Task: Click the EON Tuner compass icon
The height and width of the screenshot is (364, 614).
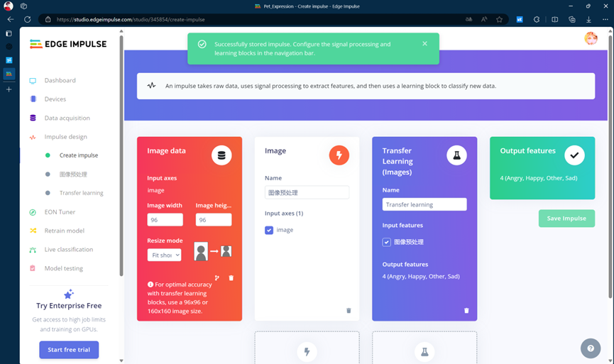Action: click(33, 212)
